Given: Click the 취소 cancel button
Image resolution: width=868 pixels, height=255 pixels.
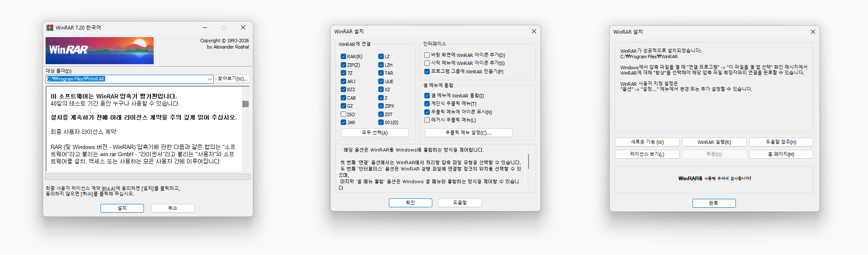Looking at the screenshot, I should [173, 208].
